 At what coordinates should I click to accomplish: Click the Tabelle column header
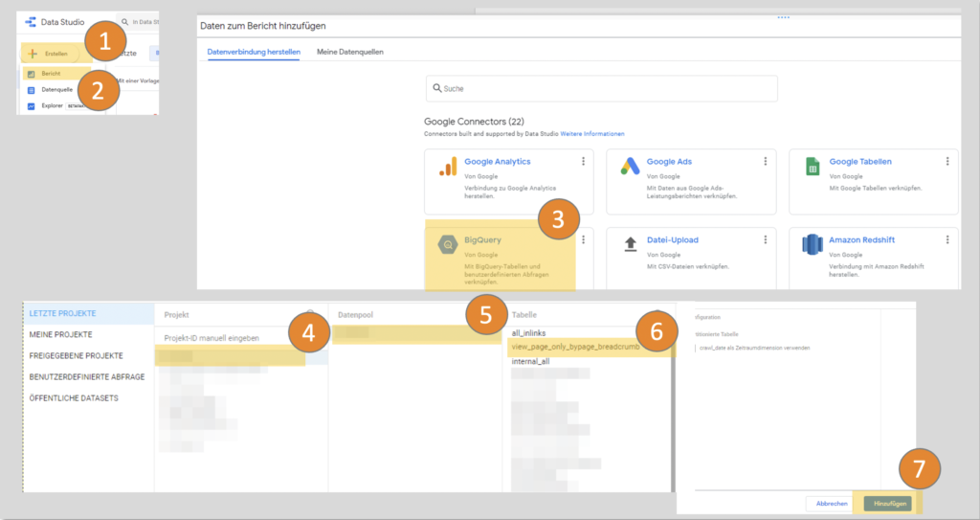pos(523,315)
